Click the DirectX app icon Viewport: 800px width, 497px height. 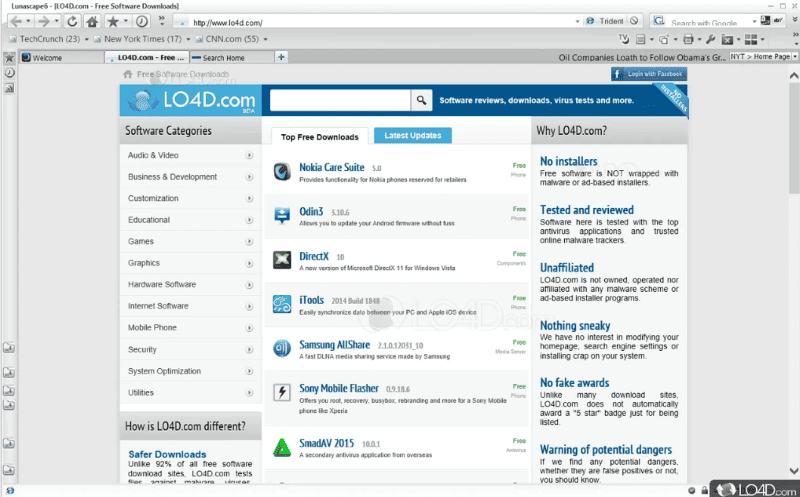282,260
